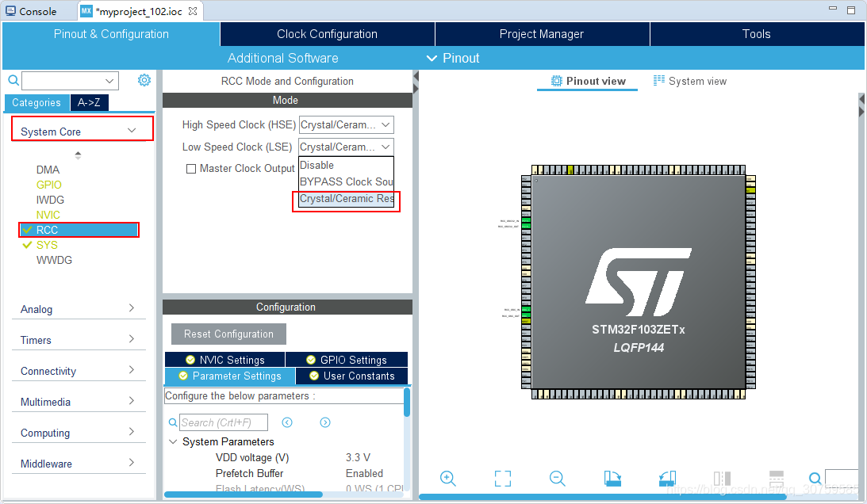Image resolution: width=867 pixels, height=504 pixels.
Task: Select GPIO in System Core list
Action: point(48,185)
